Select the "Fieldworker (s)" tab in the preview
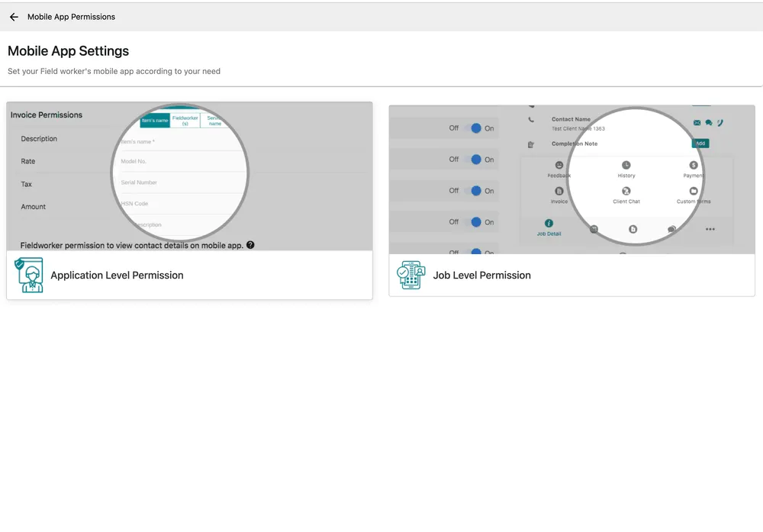The height and width of the screenshot is (532, 763). 185,121
